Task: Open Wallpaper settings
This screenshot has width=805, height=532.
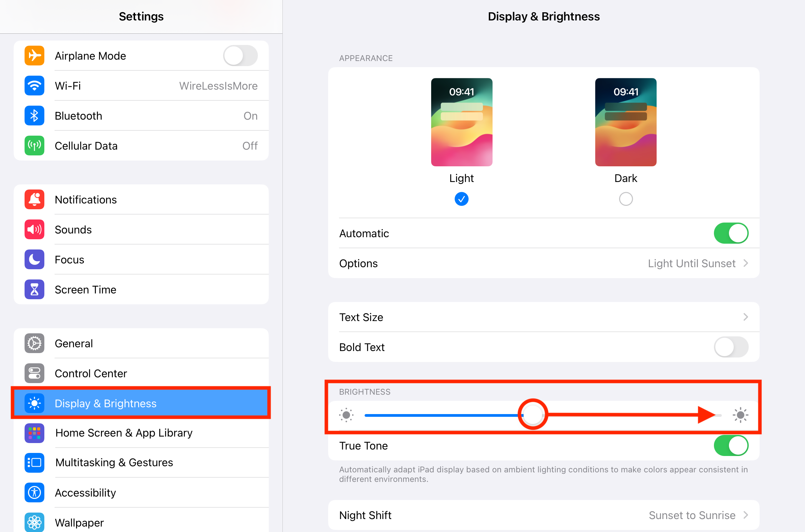Action: pyautogui.click(x=141, y=522)
